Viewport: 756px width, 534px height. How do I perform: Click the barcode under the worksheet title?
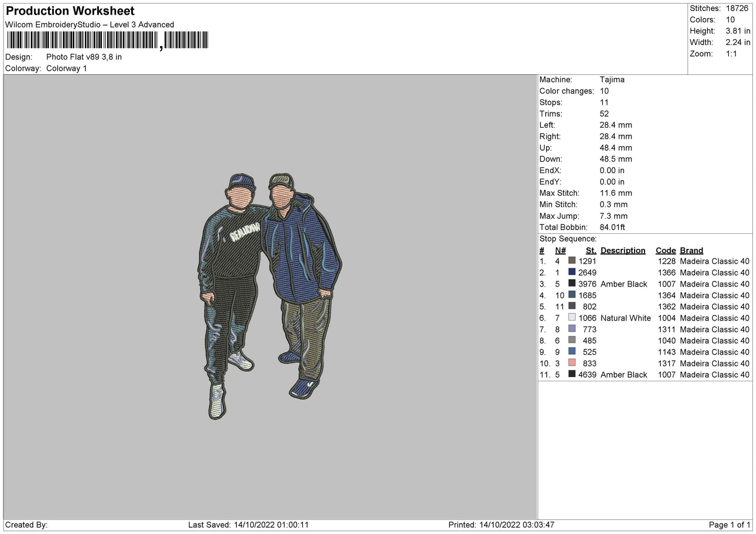(107, 40)
